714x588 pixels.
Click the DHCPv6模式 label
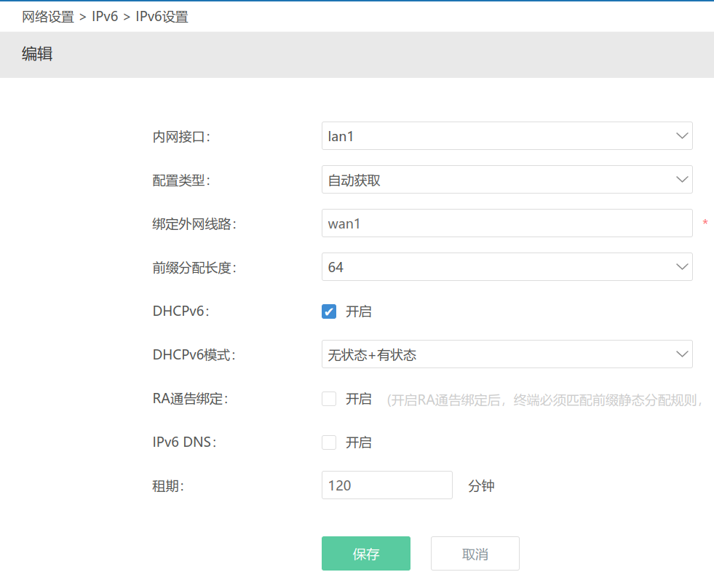(x=194, y=355)
